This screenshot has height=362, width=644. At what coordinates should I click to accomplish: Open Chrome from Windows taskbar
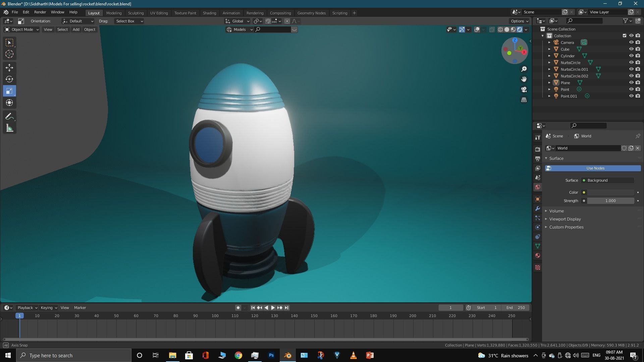[x=238, y=355]
